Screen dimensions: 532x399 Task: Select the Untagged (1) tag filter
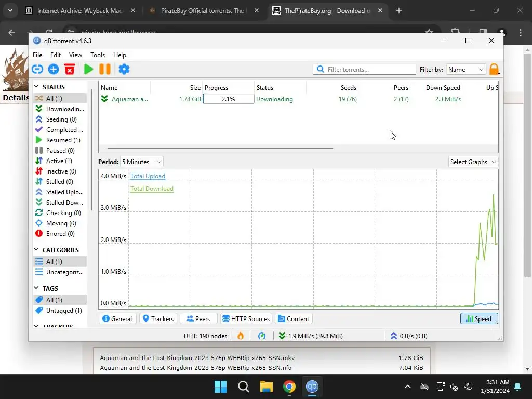click(x=60, y=311)
